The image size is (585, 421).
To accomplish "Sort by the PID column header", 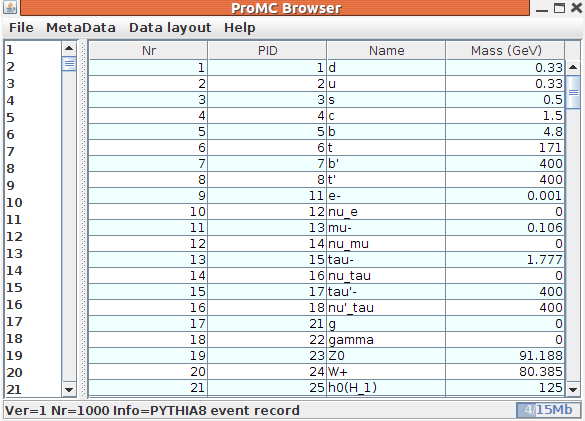I will 268,50.
